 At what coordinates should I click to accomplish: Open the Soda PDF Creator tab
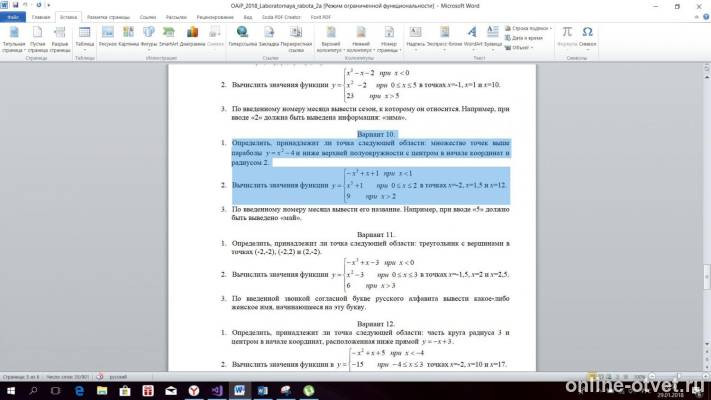pyautogui.click(x=281, y=17)
